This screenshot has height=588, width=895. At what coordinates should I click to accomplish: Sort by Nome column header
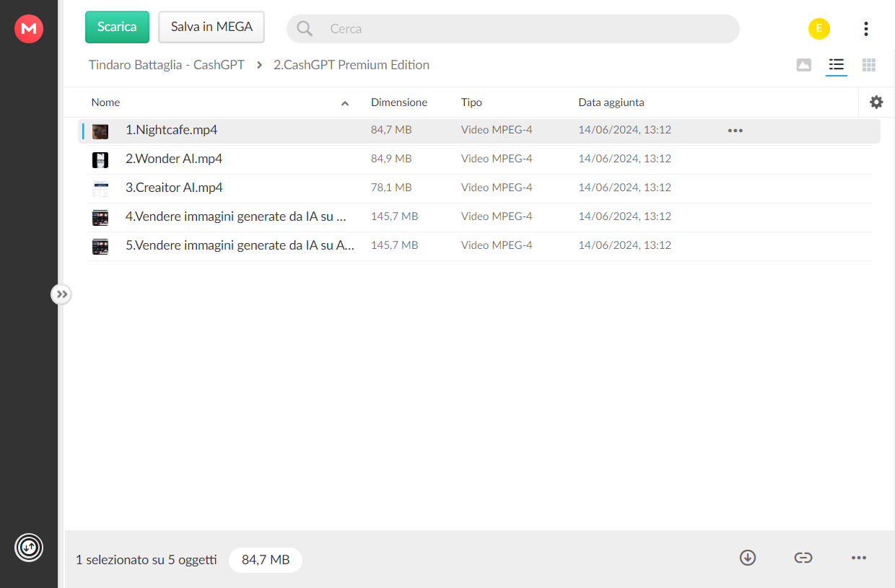point(105,102)
